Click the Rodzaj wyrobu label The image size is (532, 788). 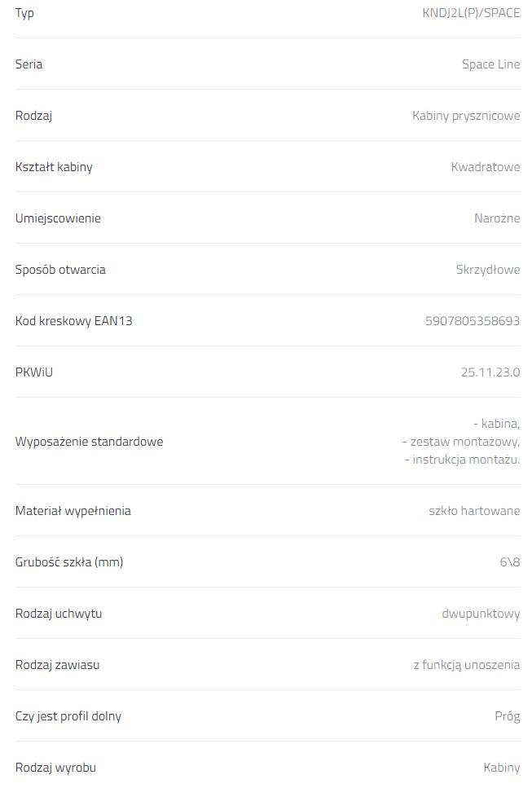click(x=55, y=768)
